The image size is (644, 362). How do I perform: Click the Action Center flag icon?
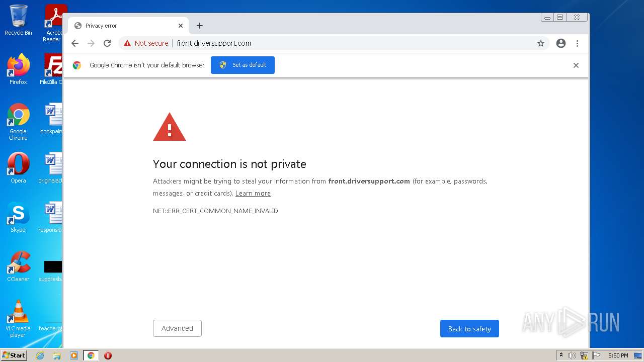click(596, 355)
